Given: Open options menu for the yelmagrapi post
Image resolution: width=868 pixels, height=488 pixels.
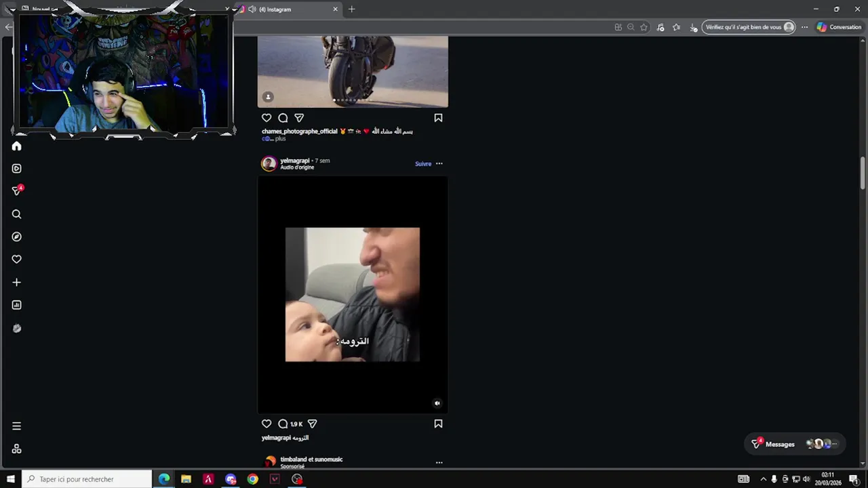Looking at the screenshot, I should pyautogui.click(x=439, y=163).
